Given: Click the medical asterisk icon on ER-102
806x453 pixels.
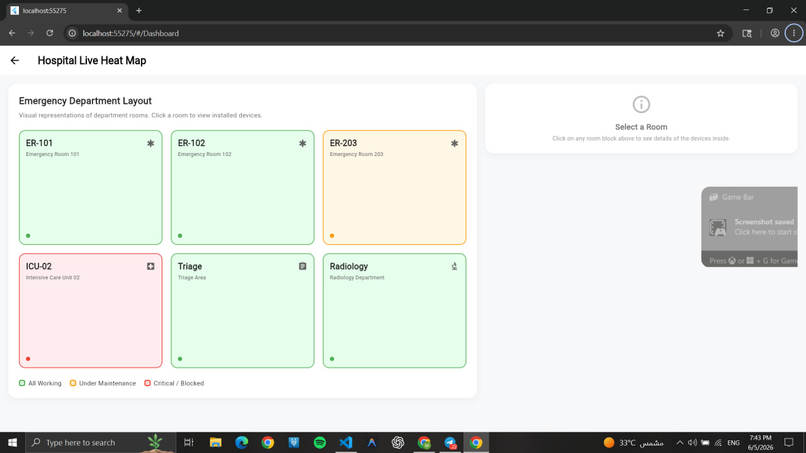Looking at the screenshot, I should pyautogui.click(x=303, y=143).
